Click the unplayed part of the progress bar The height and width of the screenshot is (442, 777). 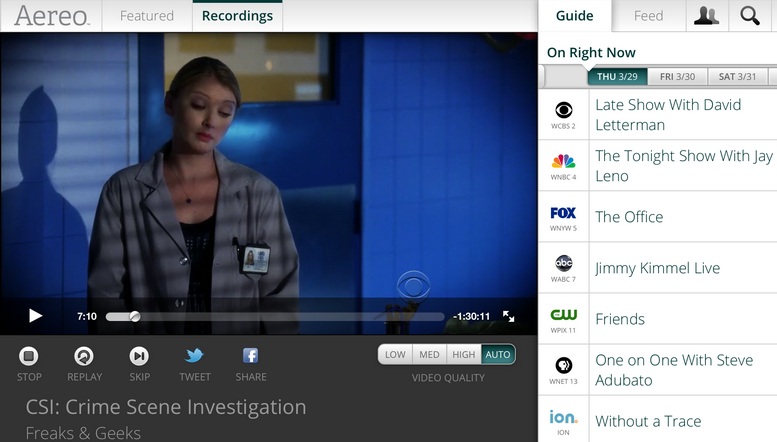pyautogui.click(x=291, y=317)
